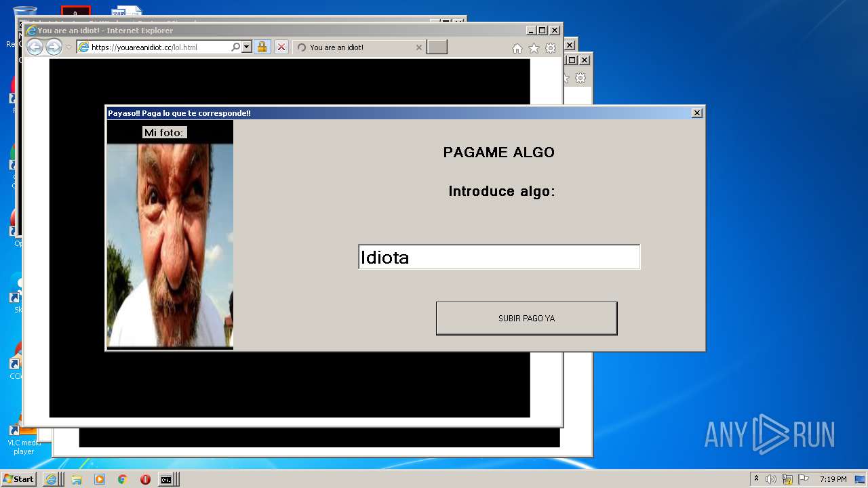
Task: Open the address bar dropdown arrow
Action: click(x=246, y=47)
